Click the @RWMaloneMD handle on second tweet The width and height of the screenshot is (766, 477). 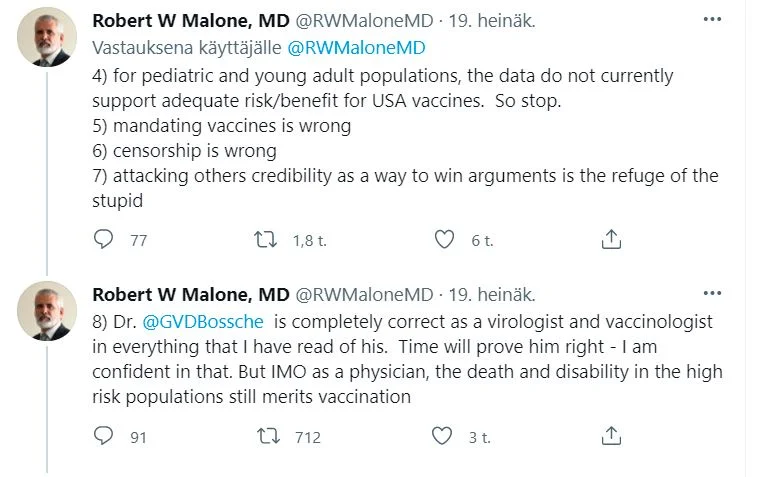[364, 295]
